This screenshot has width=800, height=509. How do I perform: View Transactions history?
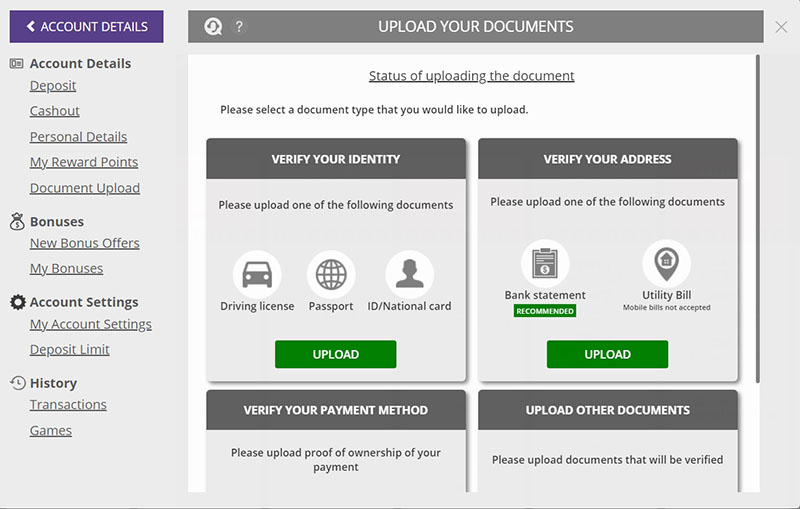68,404
